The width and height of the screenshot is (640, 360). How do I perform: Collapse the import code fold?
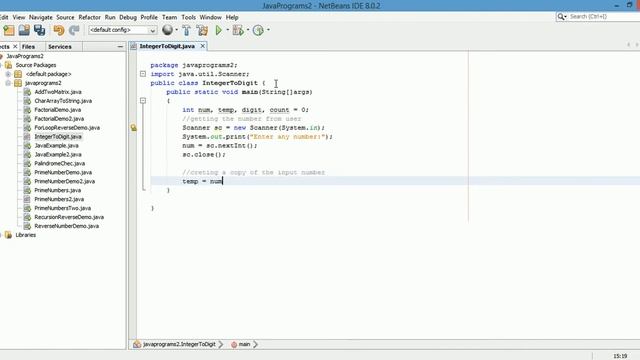coord(143,74)
